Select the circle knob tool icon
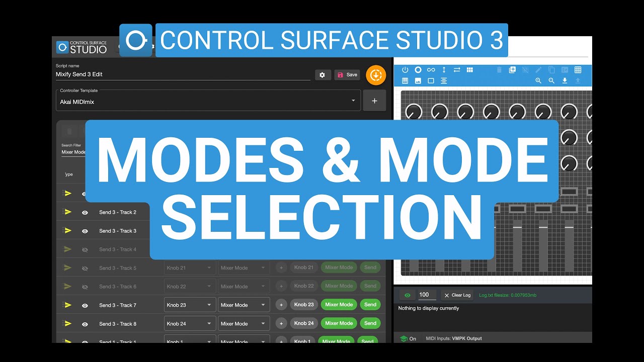Viewport: 644px width, 362px height. pyautogui.click(x=418, y=70)
